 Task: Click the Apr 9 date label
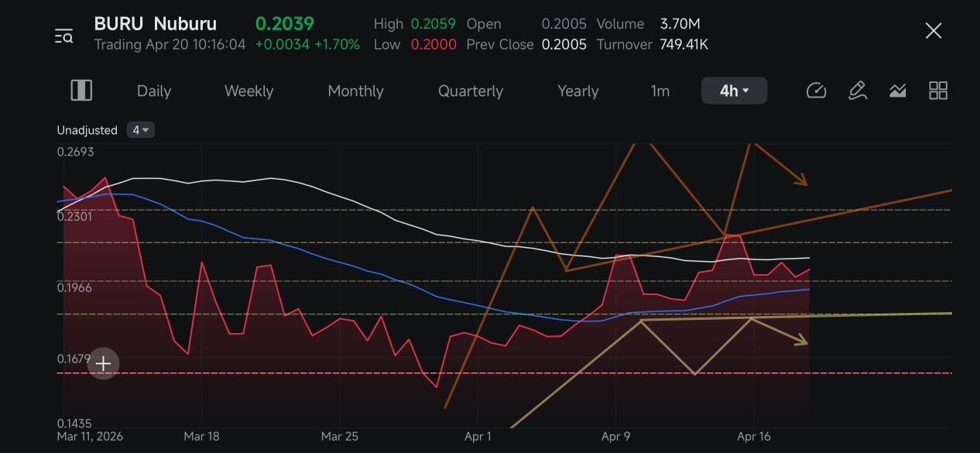click(x=615, y=437)
